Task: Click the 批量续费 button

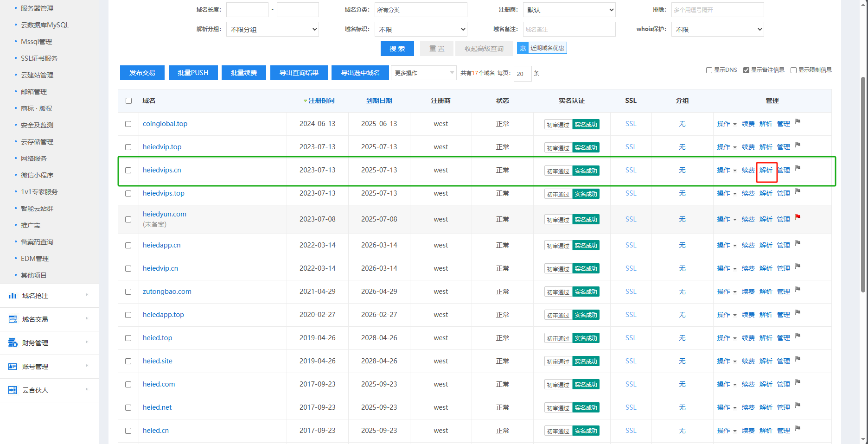Action: [244, 73]
